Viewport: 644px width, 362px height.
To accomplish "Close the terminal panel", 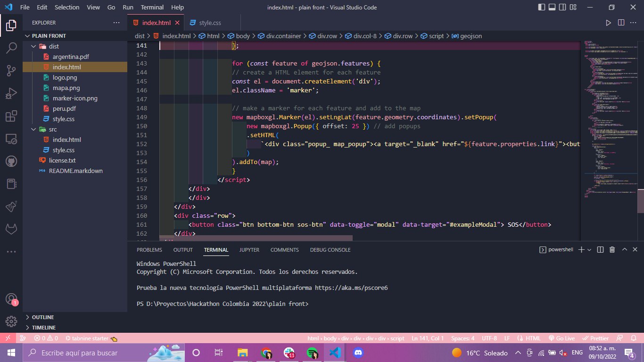I will pos(636,250).
